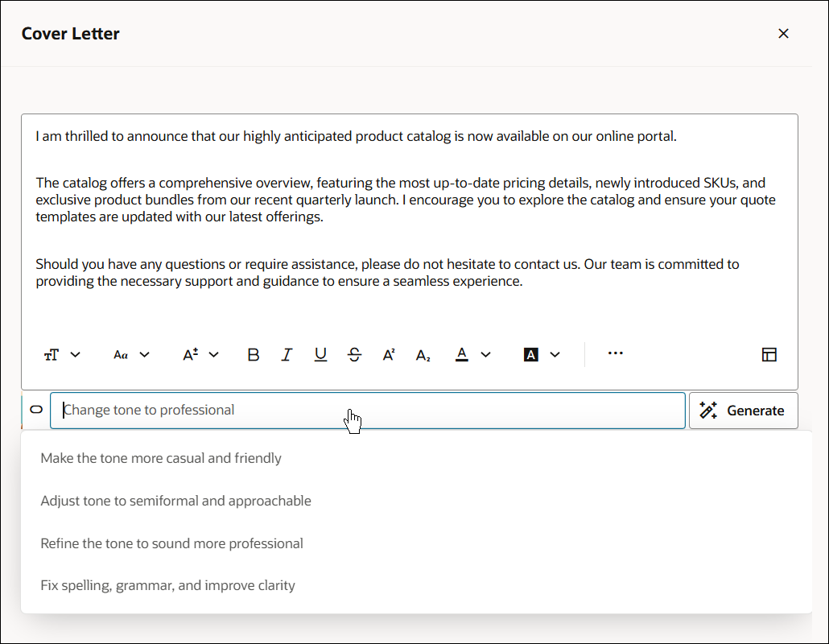The width and height of the screenshot is (829, 644).
Task: Choose 'Fix spelling, grammar, and improve clarity'
Action: [x=167, y=584]
